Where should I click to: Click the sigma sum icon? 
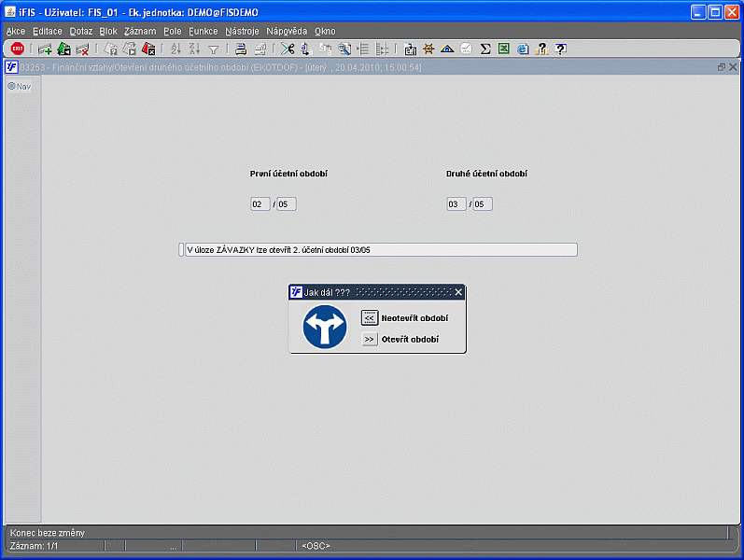484,49
